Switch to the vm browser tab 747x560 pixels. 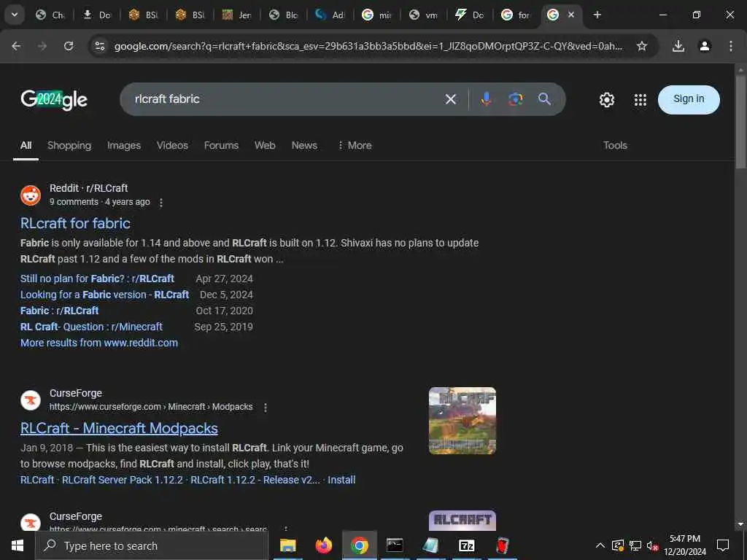[x=424, y=15]
